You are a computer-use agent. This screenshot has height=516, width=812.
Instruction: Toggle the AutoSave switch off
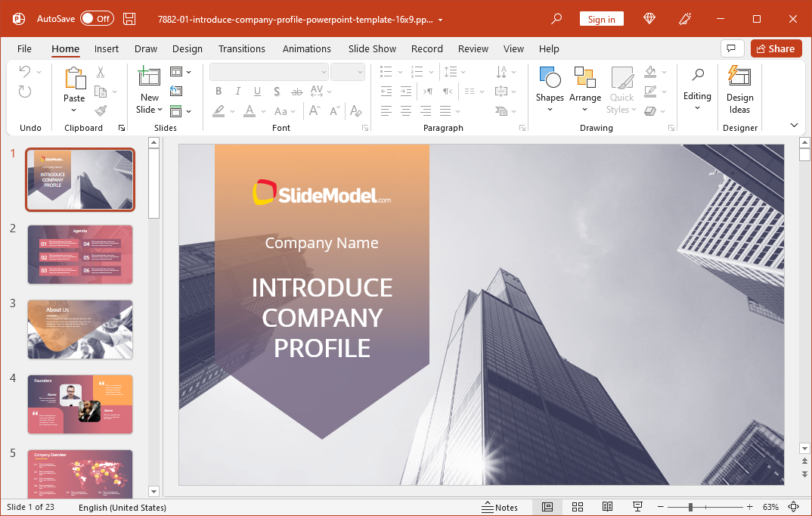tap(95, 17)
